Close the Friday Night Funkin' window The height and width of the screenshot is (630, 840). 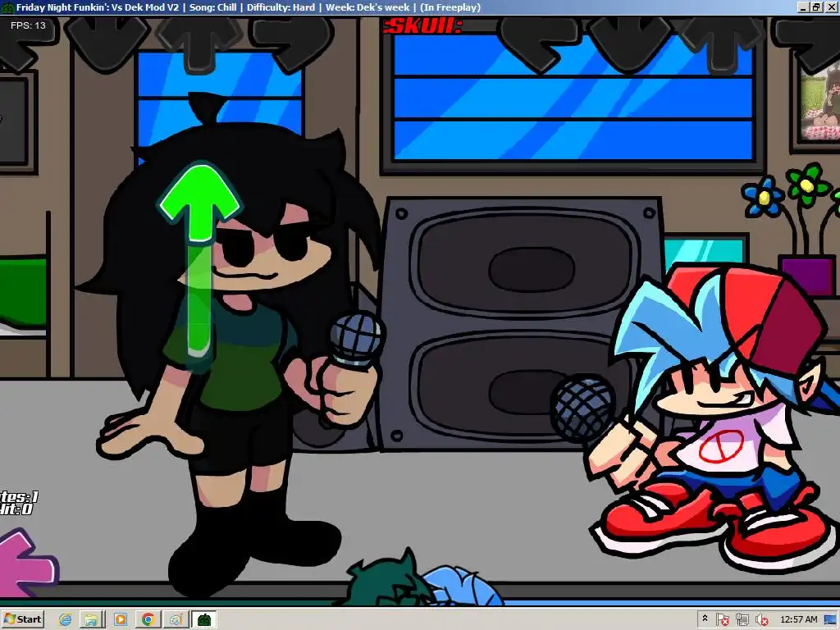[x=830, y=7]
